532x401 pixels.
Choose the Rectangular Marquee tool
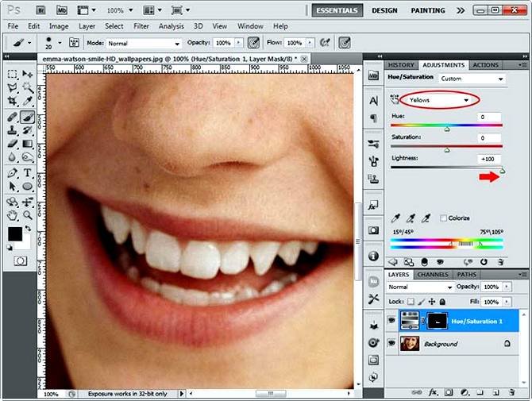coord(12,73)
